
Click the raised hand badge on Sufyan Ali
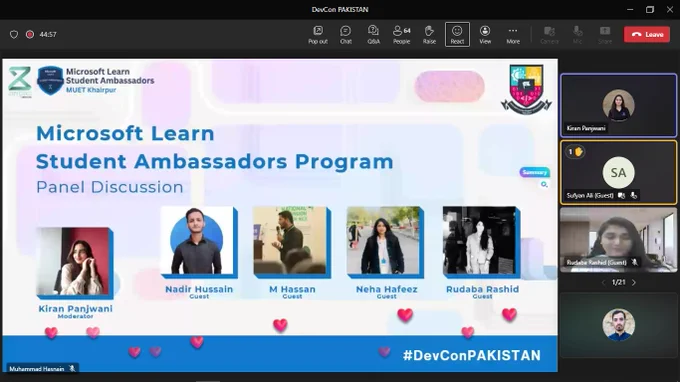click(575, 151)
